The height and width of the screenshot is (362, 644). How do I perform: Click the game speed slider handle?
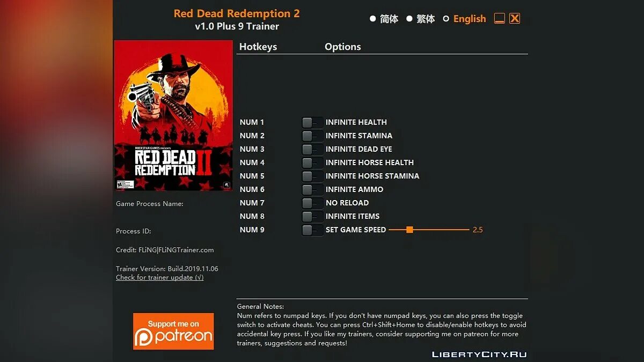(409, 230)
